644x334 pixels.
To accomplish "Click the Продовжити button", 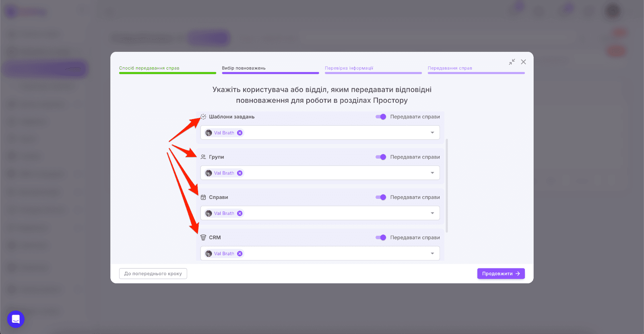I will 501,274.
